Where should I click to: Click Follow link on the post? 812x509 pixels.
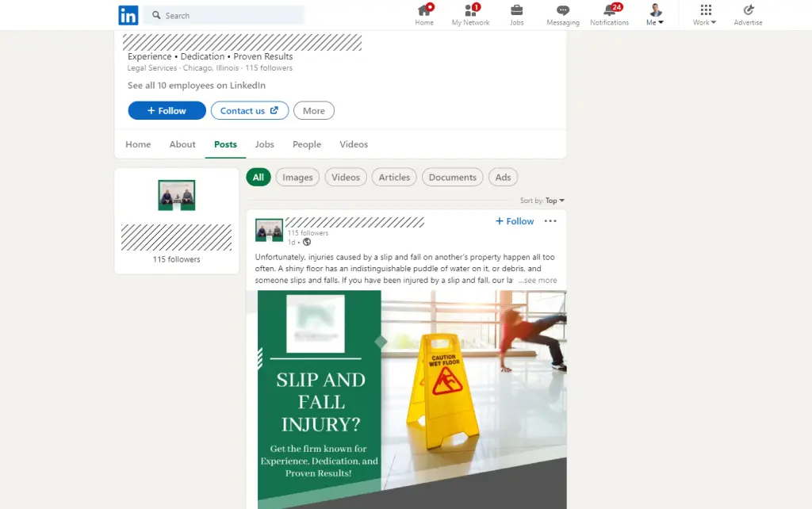pos(515,221)
